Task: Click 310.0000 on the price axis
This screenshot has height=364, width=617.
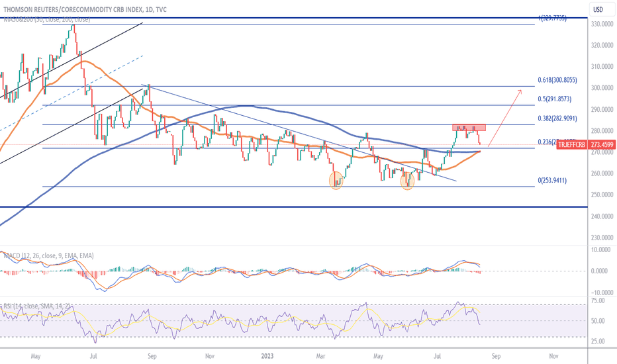Action: tap(602, 66)
